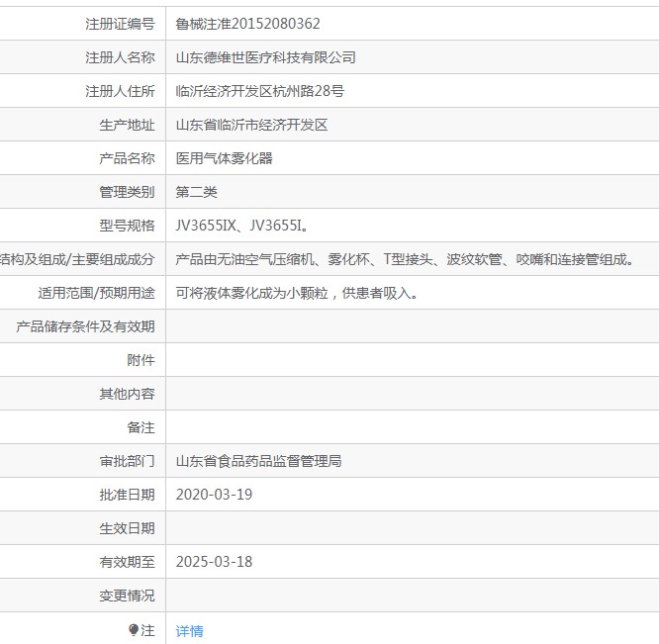Select category value 第二类
The width and height of the screenshot is (659, 644).
196,192
